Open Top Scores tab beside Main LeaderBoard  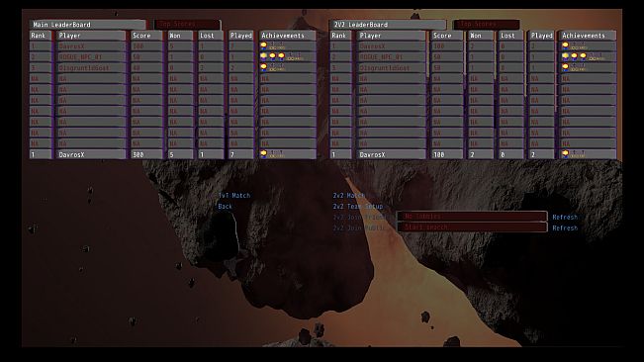187,24
